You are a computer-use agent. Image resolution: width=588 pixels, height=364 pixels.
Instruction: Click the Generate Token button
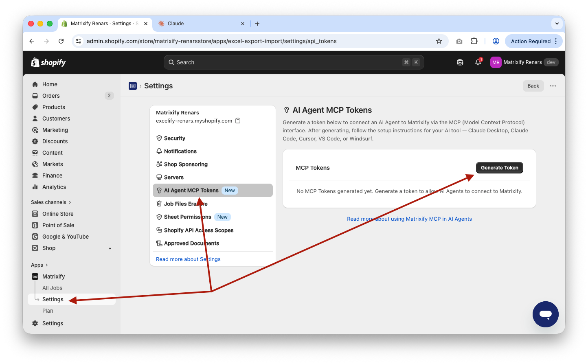coord(499,168)
